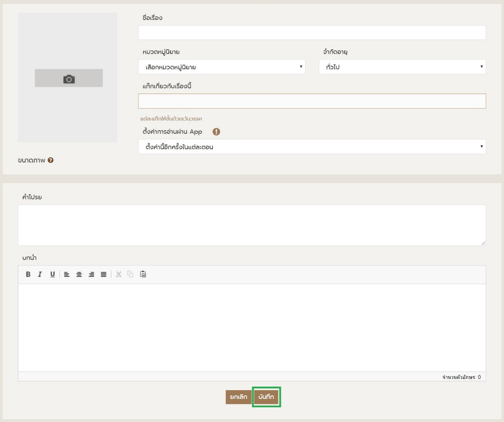Screen dimensions: 504x422
Task: Click the Copy icon in toolbar
Action: point(130,274)
